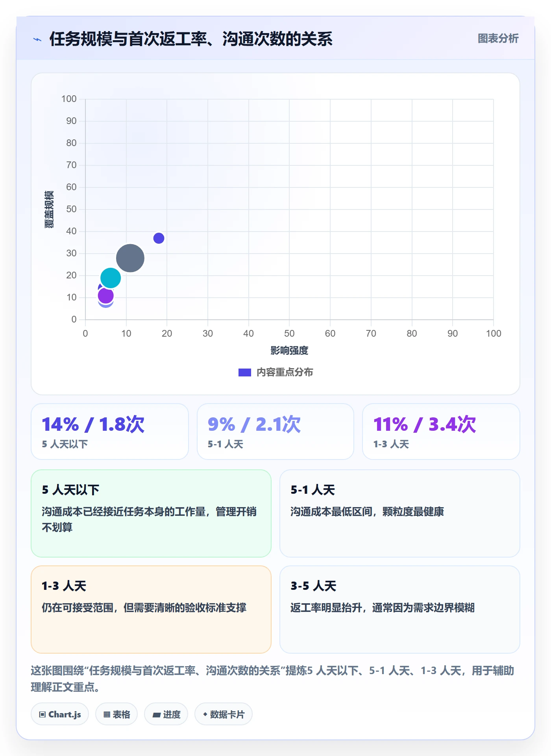The width and height of the screenshot is (551, 756).
Task: Click the 1-3 人天 label under 11% / 3.4次
Action: pyautogui.click(x=391, y=444)
